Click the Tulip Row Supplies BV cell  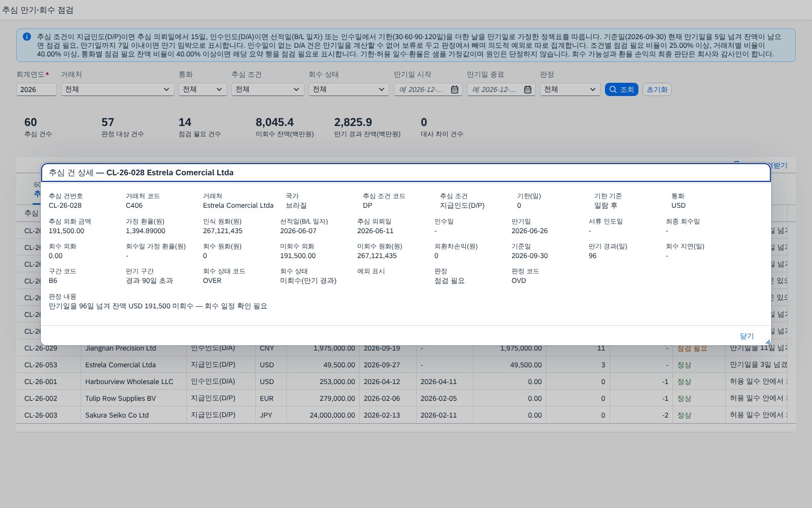pos(133,398)
